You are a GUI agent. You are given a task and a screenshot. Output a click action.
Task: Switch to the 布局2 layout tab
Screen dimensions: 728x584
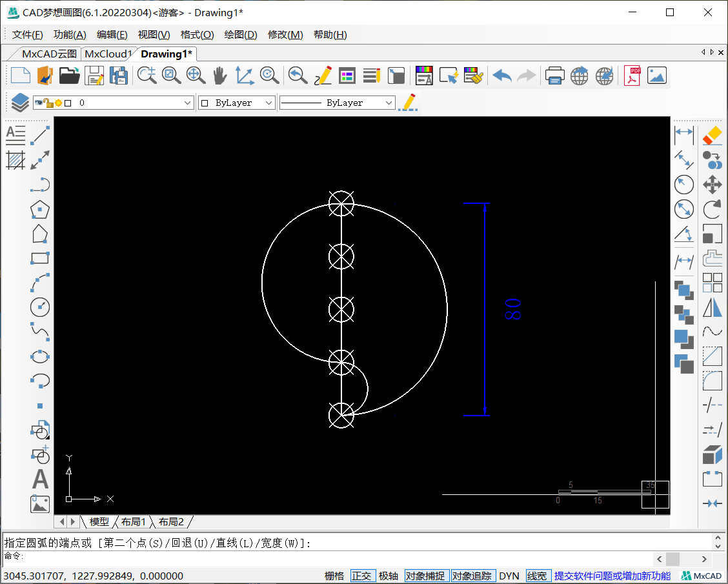click(x=171, y=522)
